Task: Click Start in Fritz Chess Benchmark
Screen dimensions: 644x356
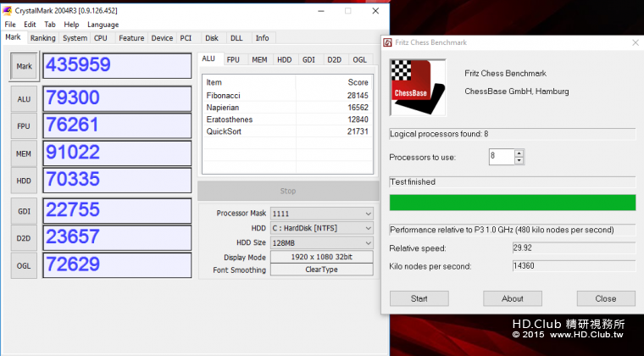Action: pyautogui.click(x=419, y=298)
